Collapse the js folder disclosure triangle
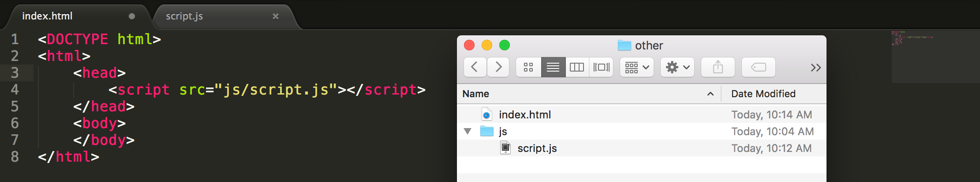This screenshot has width=980, height=182. (x=468, y=131)
